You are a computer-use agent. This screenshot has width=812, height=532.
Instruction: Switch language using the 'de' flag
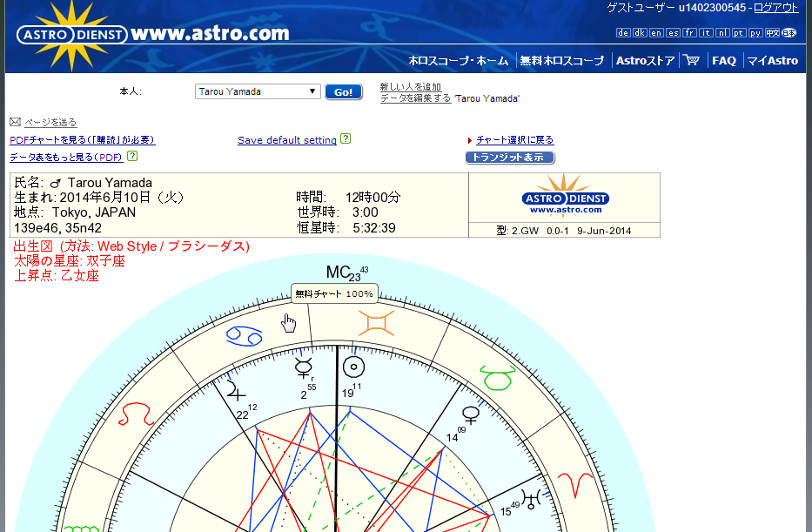click(624, 33)
